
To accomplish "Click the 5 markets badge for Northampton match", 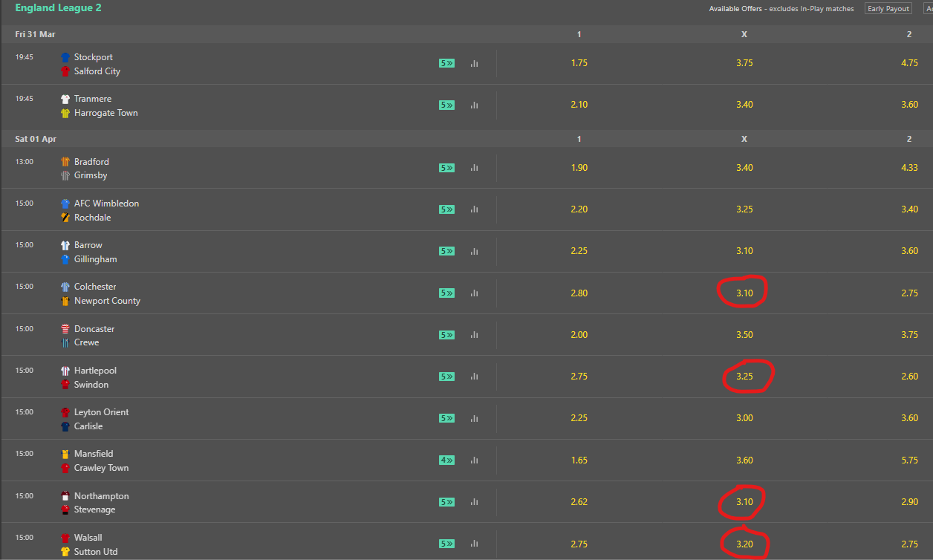I will 446,502.
